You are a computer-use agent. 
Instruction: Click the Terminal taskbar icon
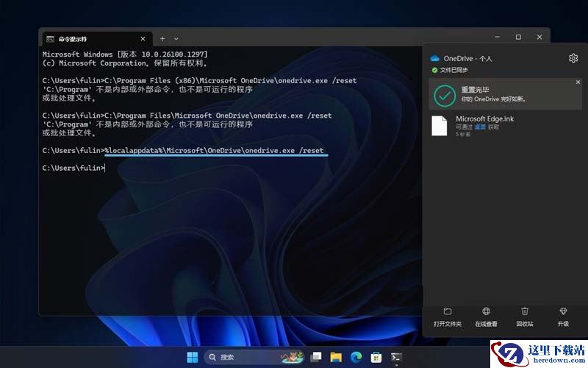pyautogui.click(x=396, y=357)
